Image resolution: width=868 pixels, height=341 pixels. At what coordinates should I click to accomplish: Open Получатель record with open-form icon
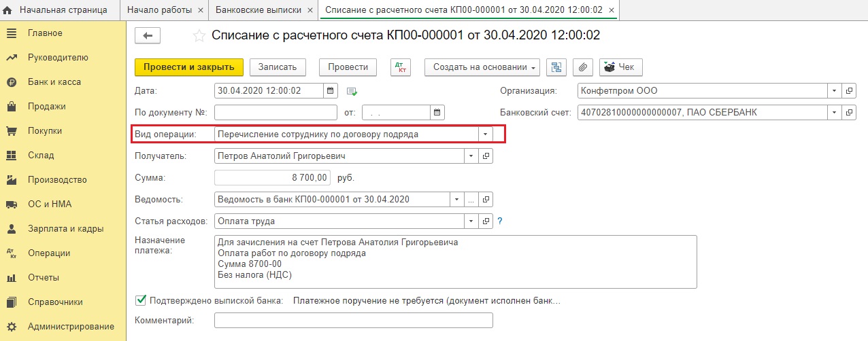pos(486,156)
